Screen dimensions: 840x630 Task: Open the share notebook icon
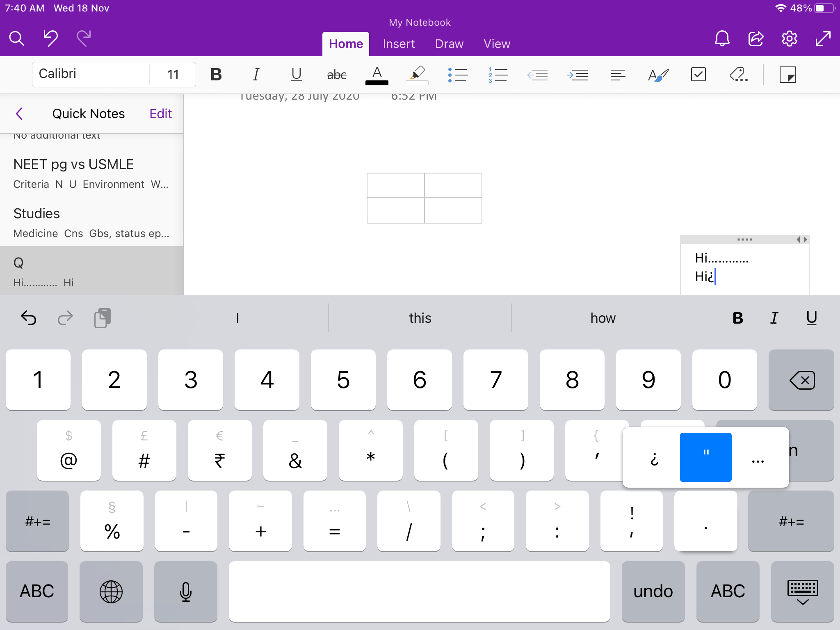[756, 39]
